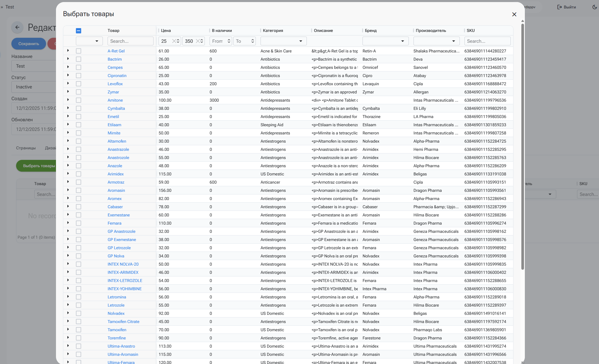This screenshot has height=364, width=599.
Task: Select the Levoflox row checkbox
Action: (79, 84)
